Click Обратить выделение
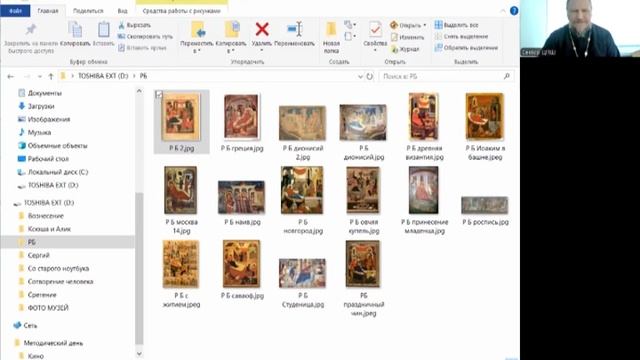Viewport: 640px width, 360px height. click(466, 48)
